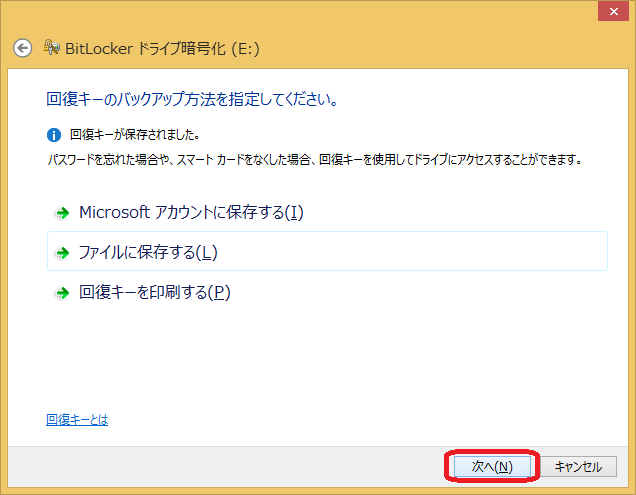Go back with the circular arrow icon

(x=22, y=48)
